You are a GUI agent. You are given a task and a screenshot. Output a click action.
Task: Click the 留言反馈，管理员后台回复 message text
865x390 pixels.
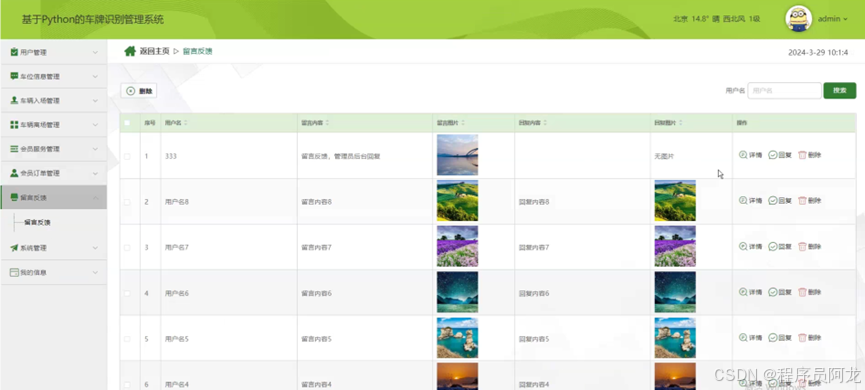pyautogui.click(x=340, y=157)
